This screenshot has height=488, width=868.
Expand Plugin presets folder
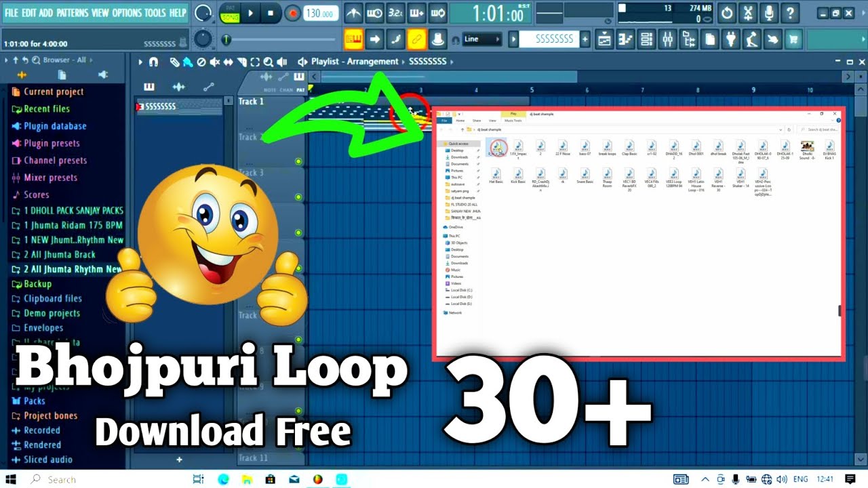[52, 143]
